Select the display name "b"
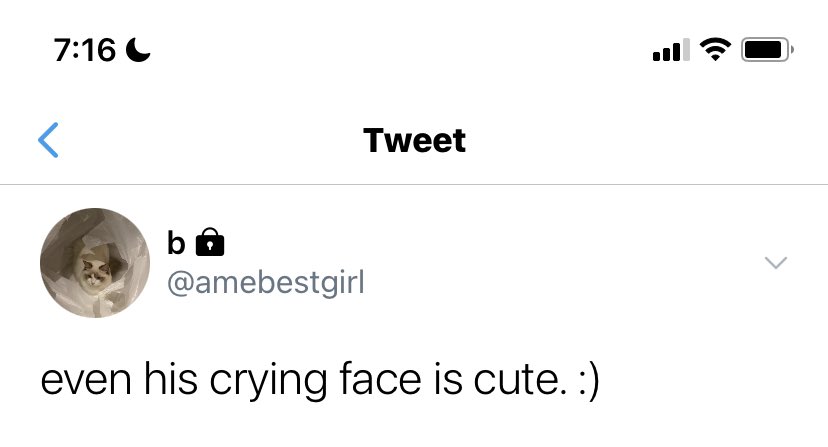 [176, 243]
